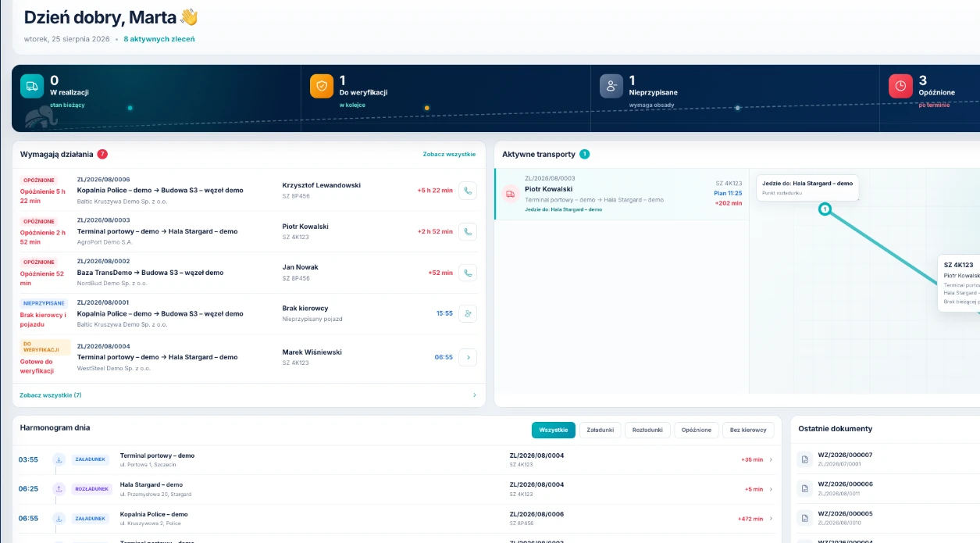
Task: Click the red badge count beside Wymagają działania
Action: 102,154
